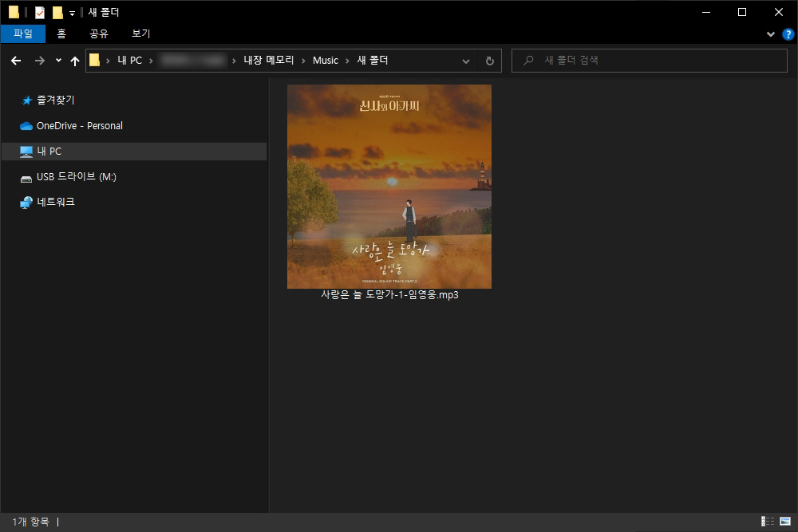Viewport: 798px width, 532px height.
Task: Expand the ribbon with the chevron
Action: (x=771, y=34)
